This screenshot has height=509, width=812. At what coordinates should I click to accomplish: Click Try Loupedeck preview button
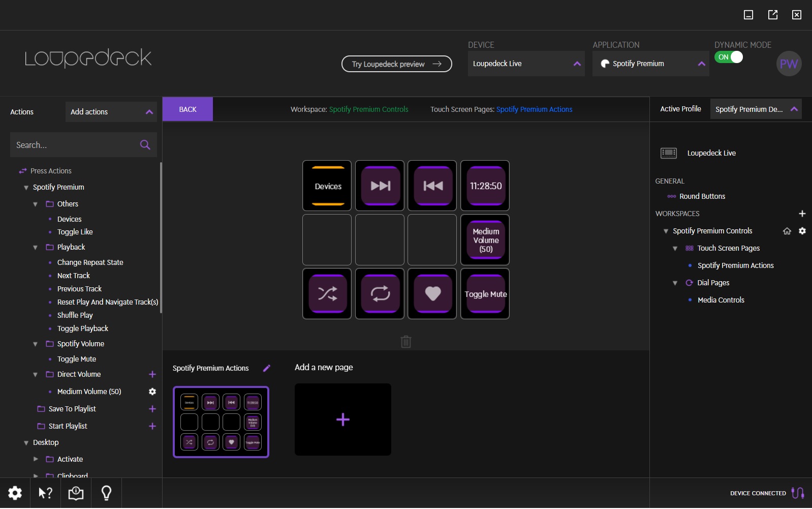pos(396,64)
